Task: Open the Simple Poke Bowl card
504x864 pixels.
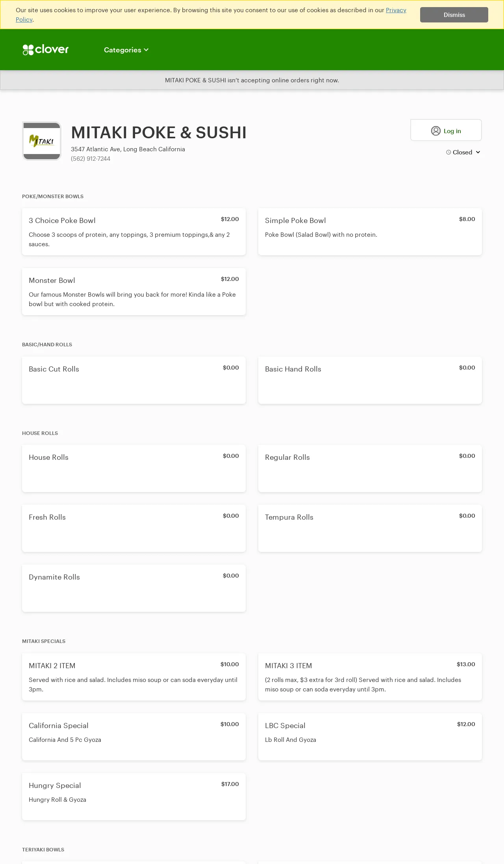Action: [x=370, y=232]
